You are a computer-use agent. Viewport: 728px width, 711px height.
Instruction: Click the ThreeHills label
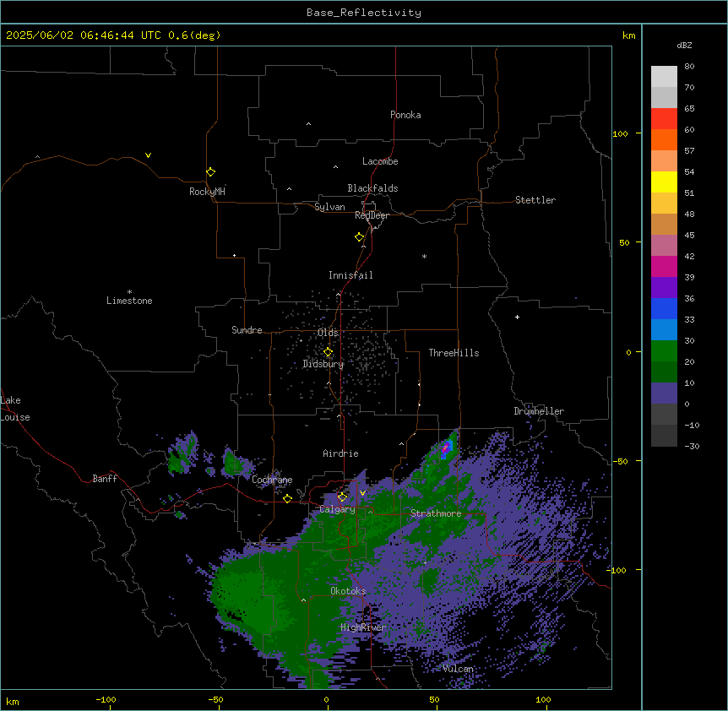pos(454,353)
